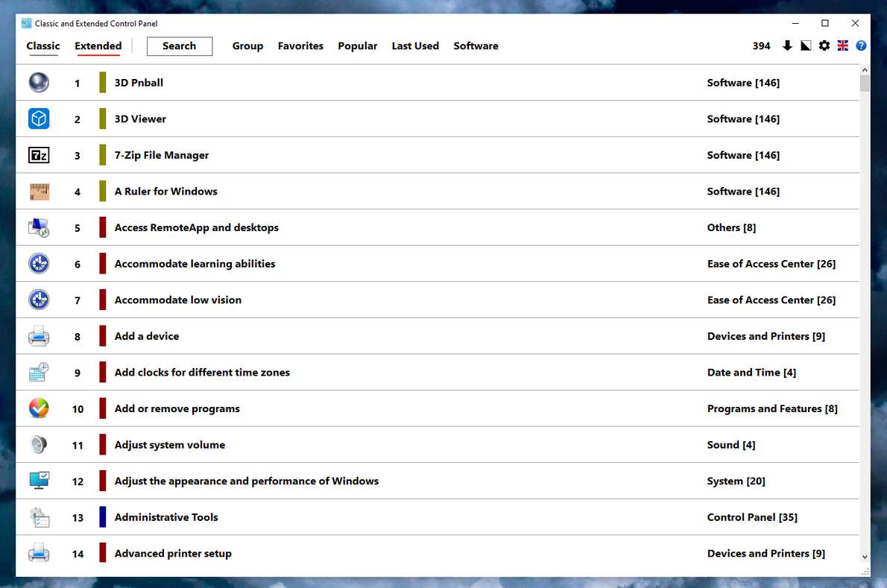Click the 7-Zip File Manager icon
The height and width of the screenshot is (588, 887).
click(x=39, y=155)
